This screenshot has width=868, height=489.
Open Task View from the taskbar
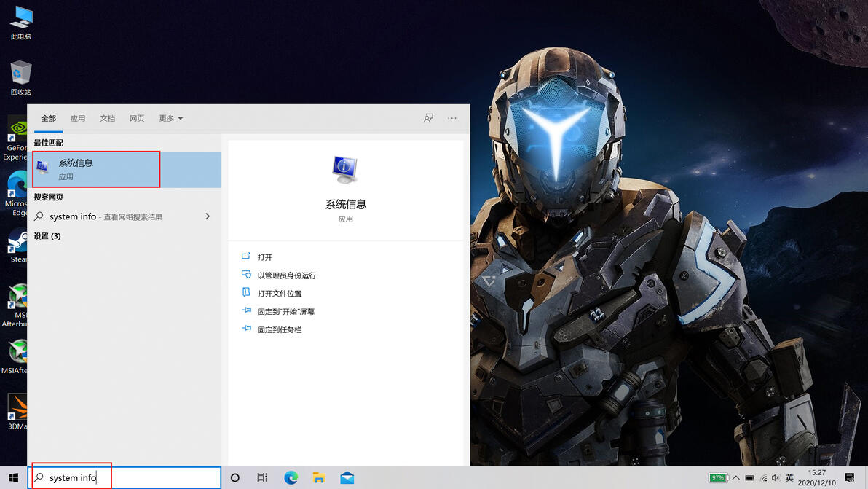click(x=262, y=477)
